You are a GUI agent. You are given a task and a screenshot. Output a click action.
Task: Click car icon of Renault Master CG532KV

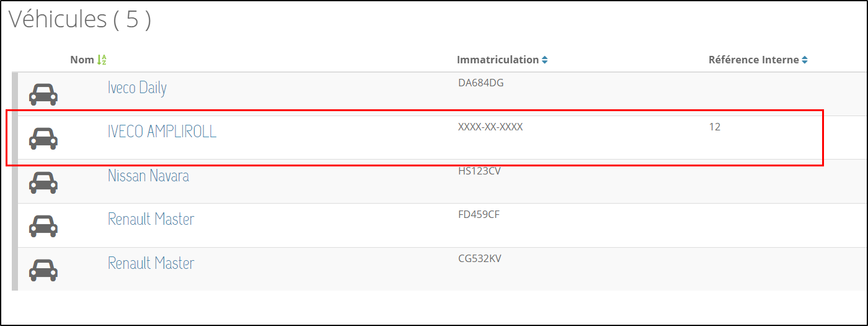pyautogui.click(x=43, y=269)
